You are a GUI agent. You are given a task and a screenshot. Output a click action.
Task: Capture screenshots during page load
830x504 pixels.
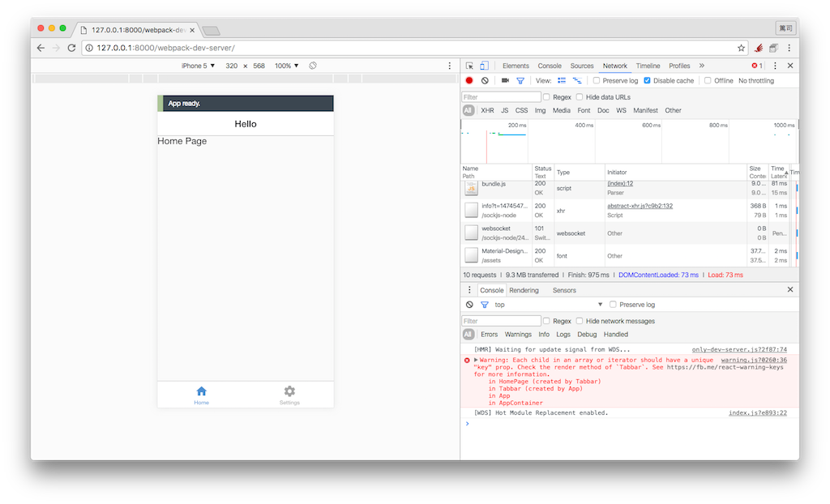click(x=505, y=80)
